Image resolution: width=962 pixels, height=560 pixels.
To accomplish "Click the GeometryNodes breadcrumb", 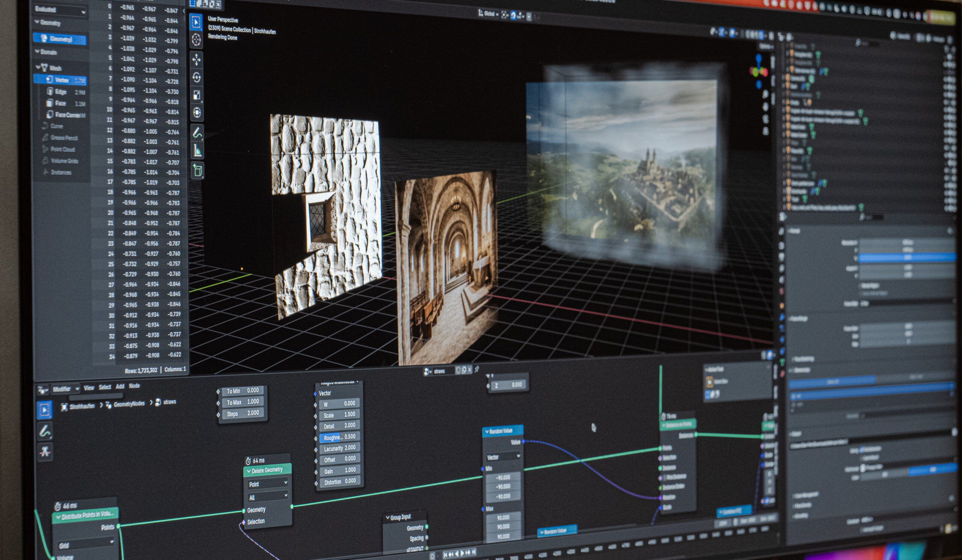I will pyautogui.click(x=129, y=404).
